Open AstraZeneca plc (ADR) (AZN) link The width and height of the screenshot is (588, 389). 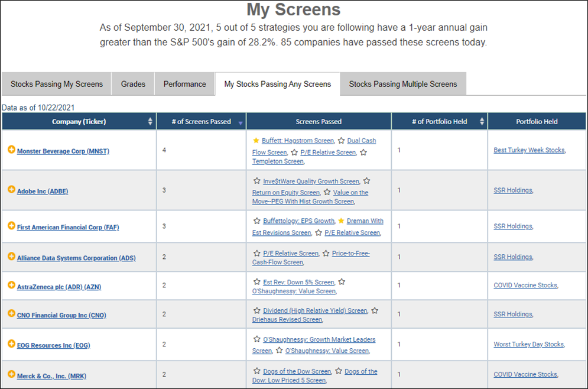coord(59,287)
